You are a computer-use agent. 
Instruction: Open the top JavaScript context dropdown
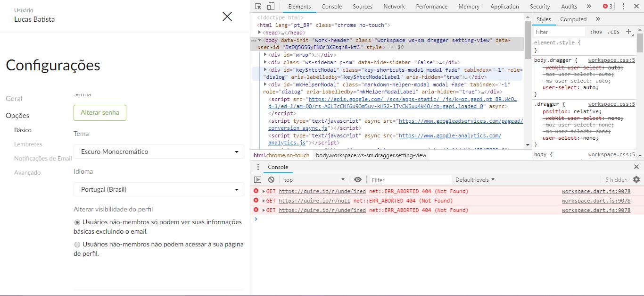coord(314,180)
